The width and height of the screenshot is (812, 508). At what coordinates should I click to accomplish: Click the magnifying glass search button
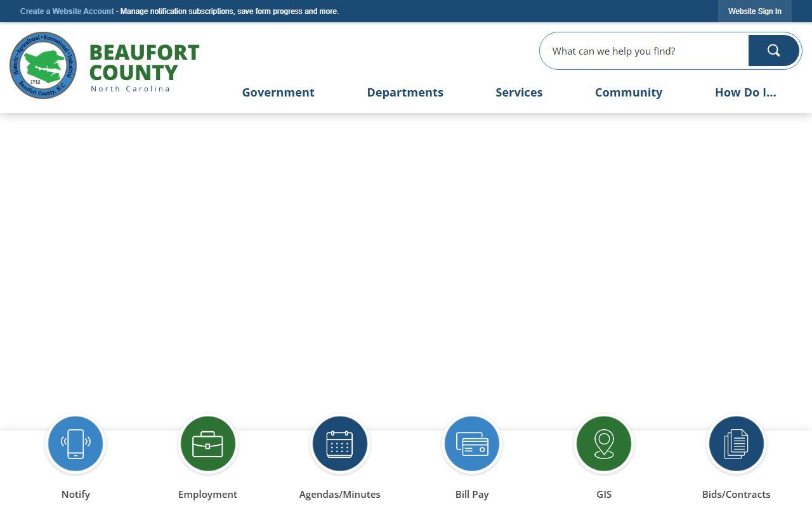click(773, 51)
